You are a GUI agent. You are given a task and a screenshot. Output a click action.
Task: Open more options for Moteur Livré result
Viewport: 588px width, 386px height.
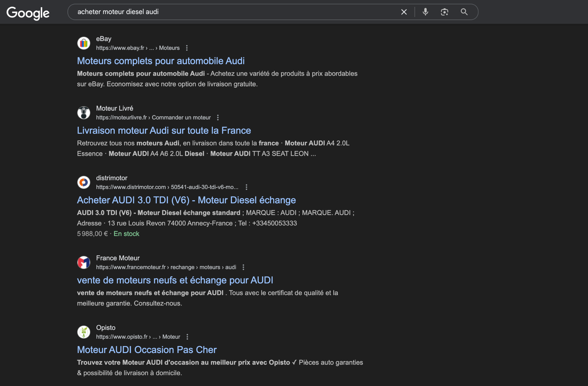click(218, 118)
